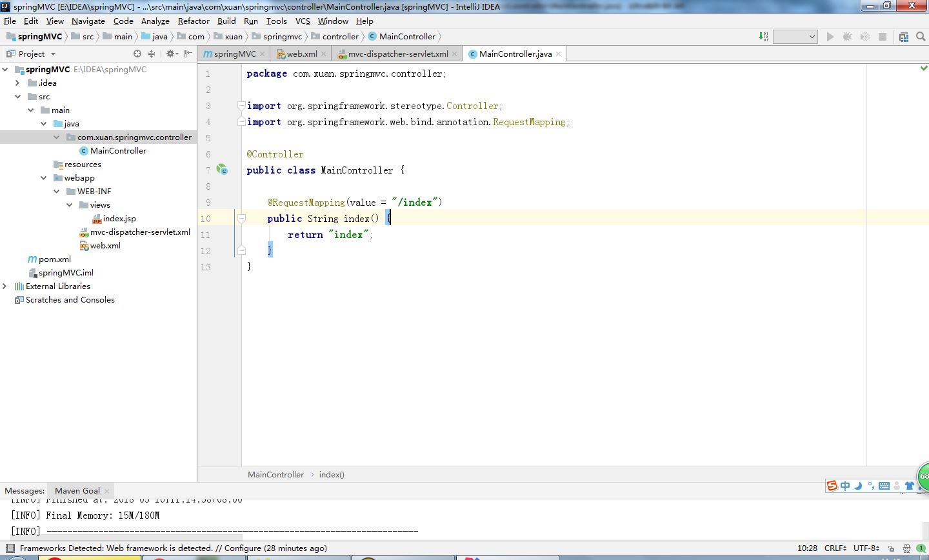Hide the Project tool window
The height and width of the screenshot is (560, 929).
point(188,54)
